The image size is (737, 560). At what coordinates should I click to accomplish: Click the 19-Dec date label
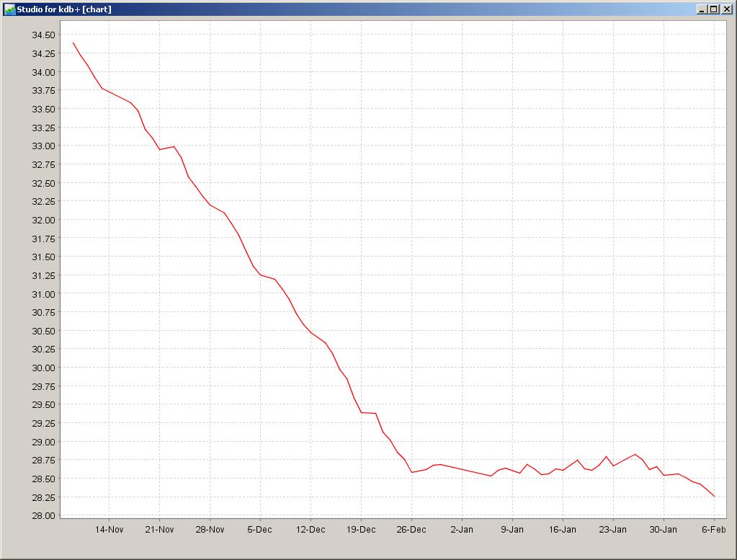pos(361,530)
